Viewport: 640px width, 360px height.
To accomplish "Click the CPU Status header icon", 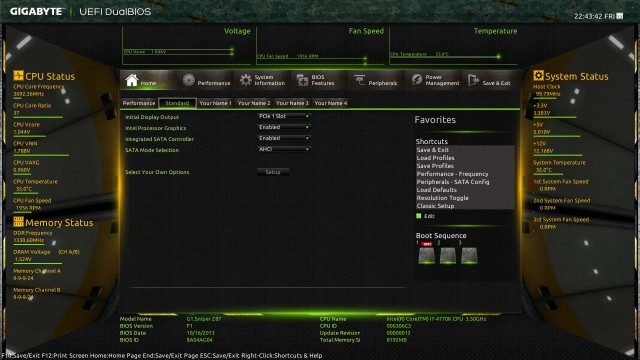I will pyautogui.click(x=18, y=76).
